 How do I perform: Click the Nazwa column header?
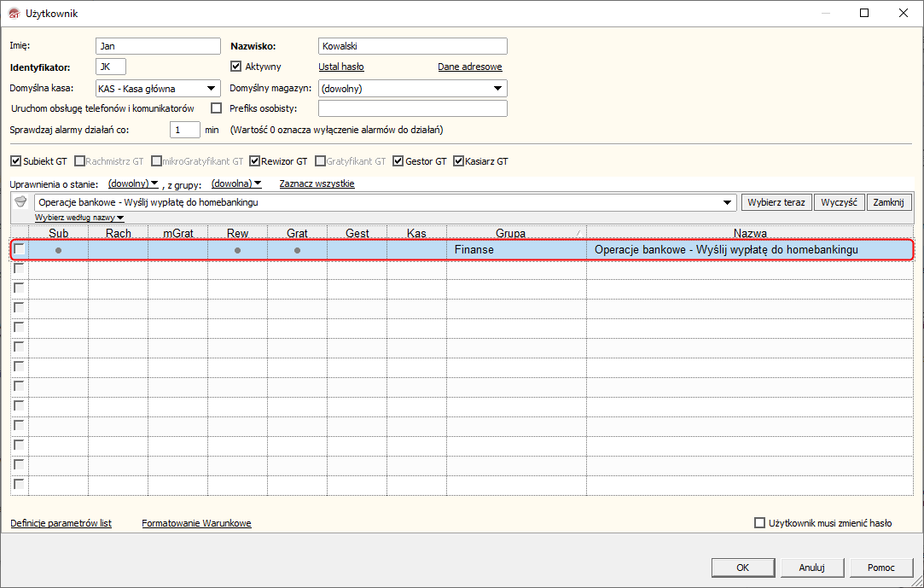750,233
